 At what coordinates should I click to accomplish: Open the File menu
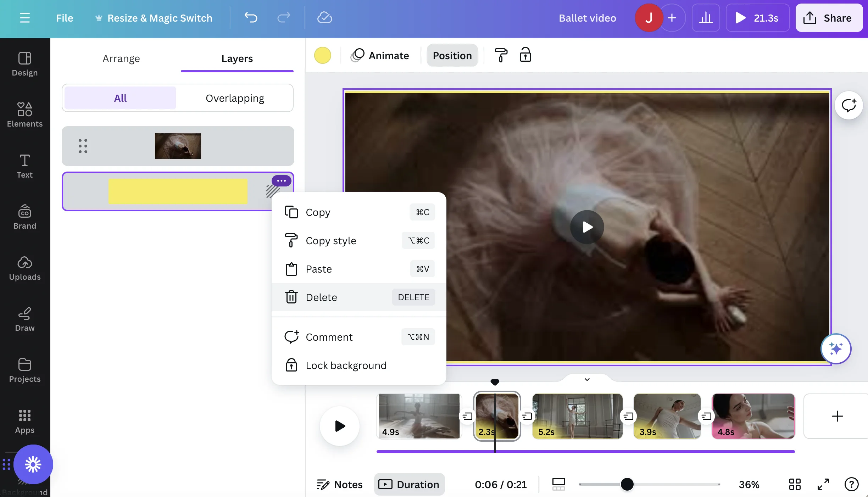65,18
